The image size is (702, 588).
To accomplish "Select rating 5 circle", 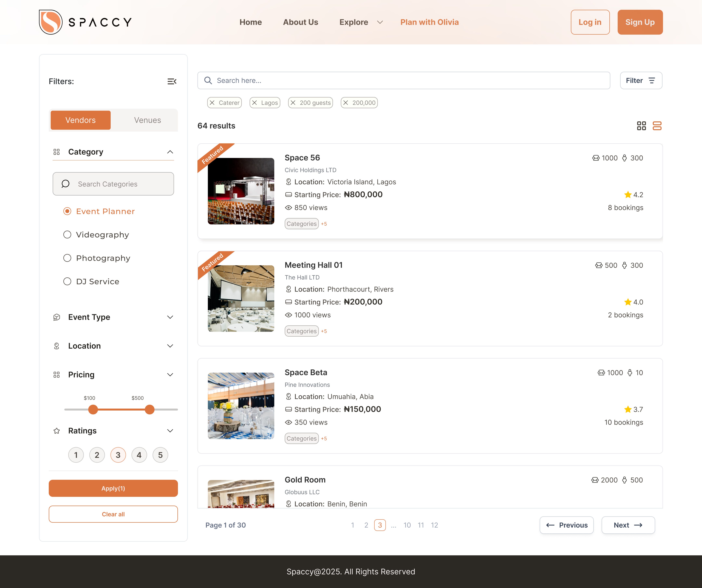I will [160, 455].
